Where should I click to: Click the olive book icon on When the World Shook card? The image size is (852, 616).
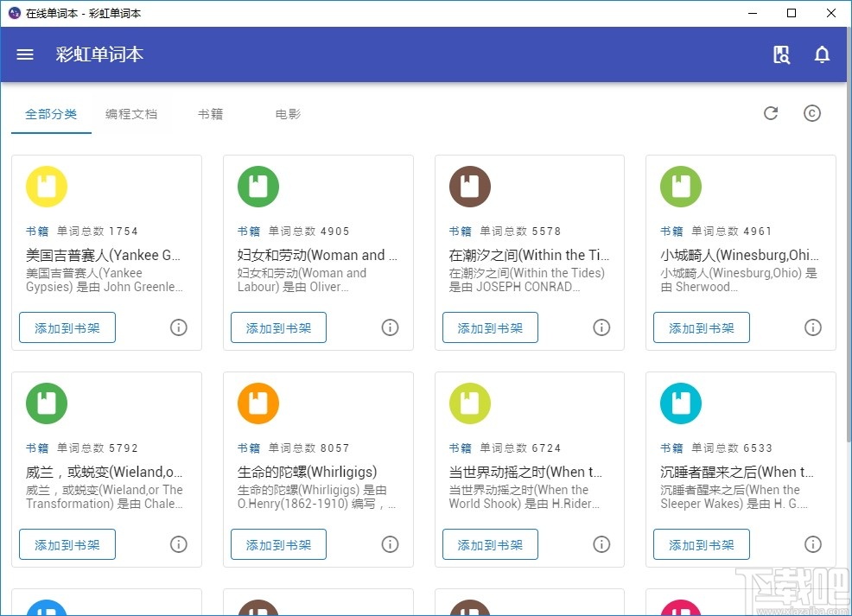click(x=469, y=403)
